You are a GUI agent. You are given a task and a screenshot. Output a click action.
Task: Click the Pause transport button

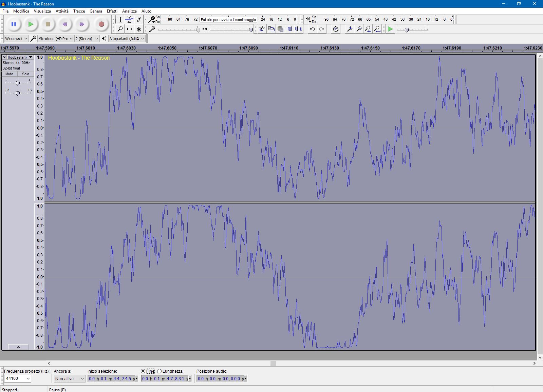tap(14, 24)
